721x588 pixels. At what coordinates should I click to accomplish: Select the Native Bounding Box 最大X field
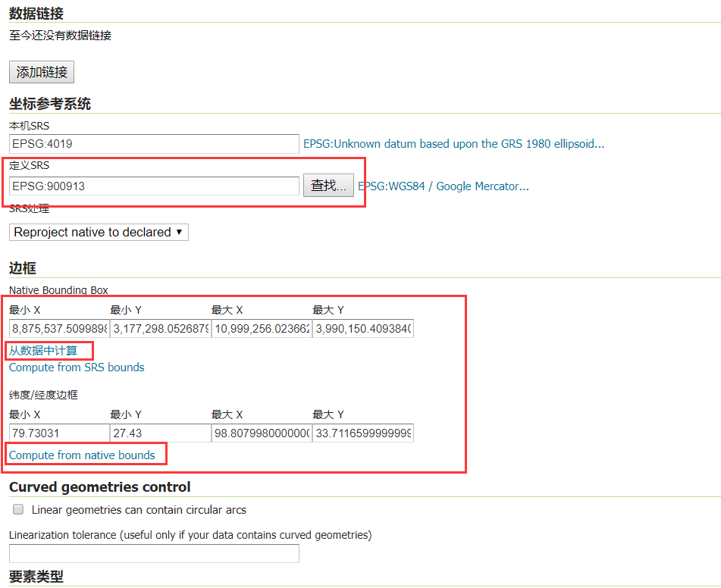(257, 328)
